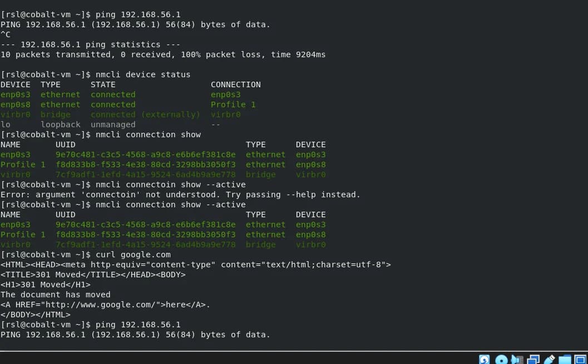Click the 'connected (externally)' state for virbr0
The image size is (588, 364).
coord(146,114)
